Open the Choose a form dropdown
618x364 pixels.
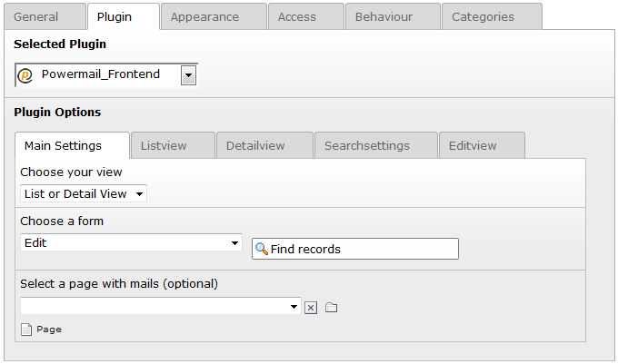(x=131, y=243)
